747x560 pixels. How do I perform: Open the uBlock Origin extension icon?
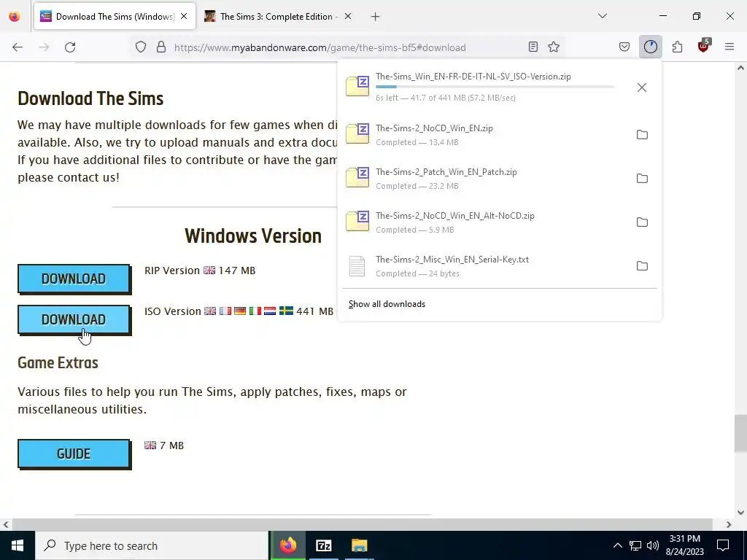703,46
